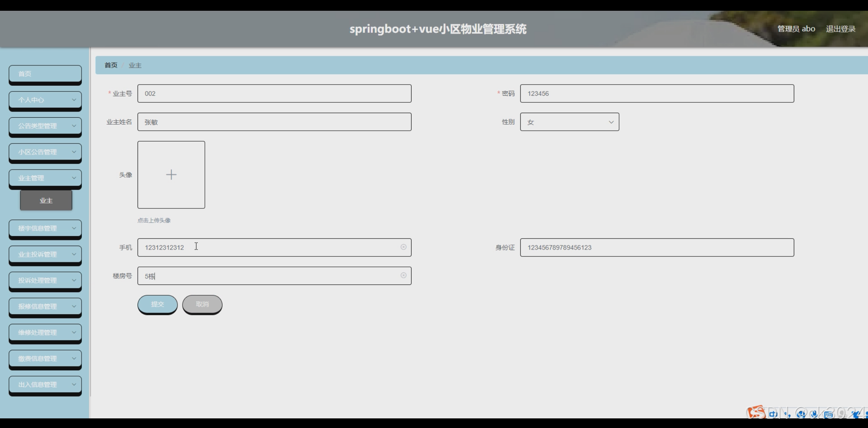Screen dimensions: 868x428
Task: Expand the 报修信息管理 sidebar menu
Action: pyautogui.click(x=45, y=306)
